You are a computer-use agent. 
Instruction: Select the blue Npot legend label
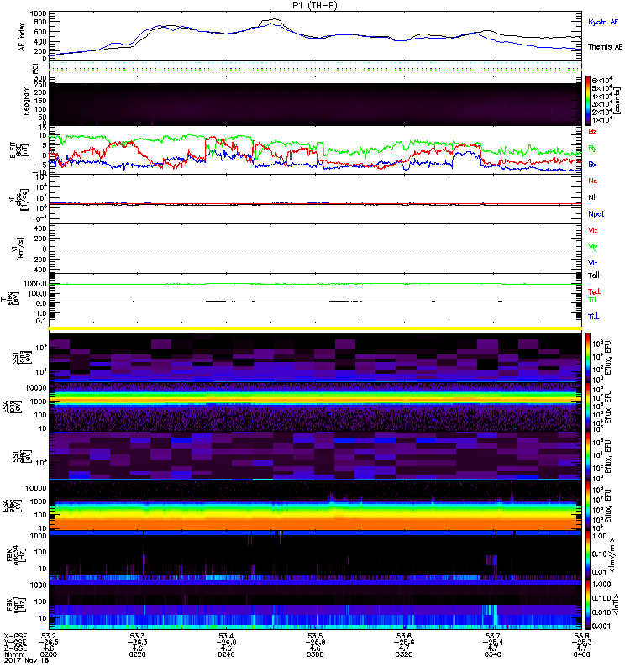pos(596,214)
